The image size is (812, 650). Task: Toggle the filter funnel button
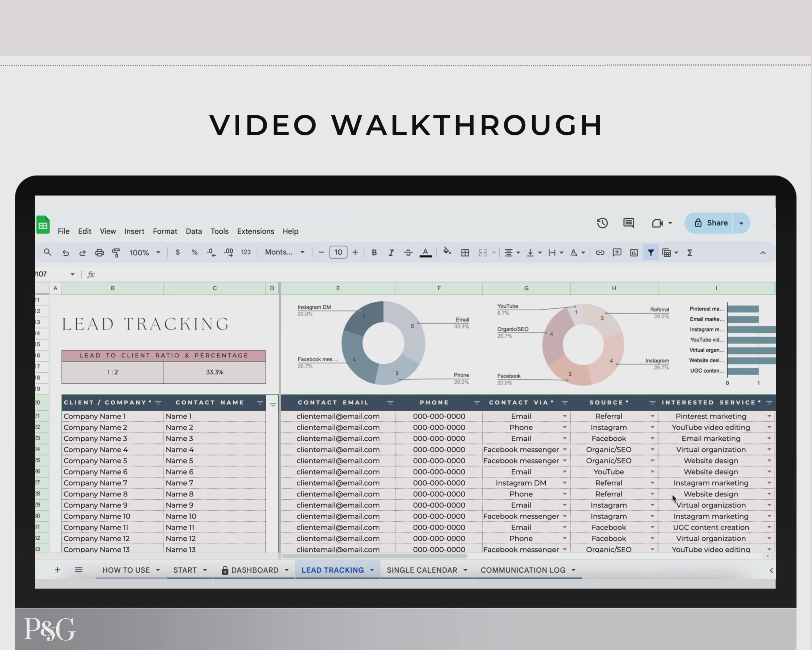click(650, 252)
